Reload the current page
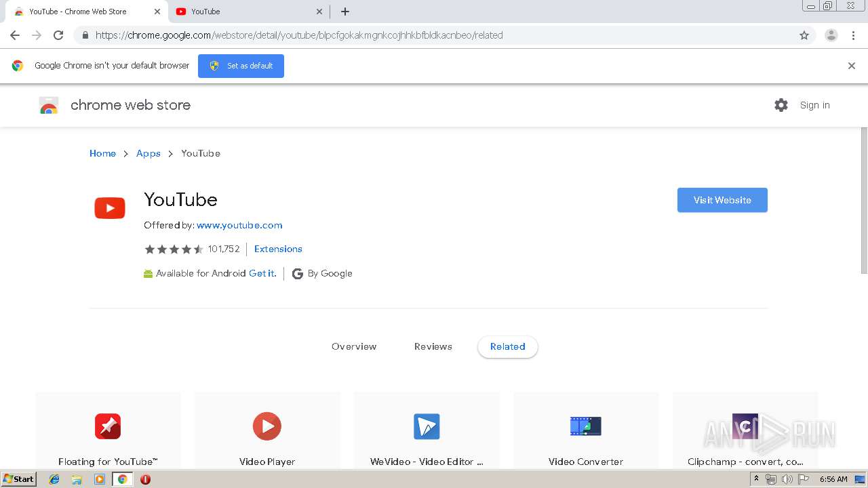 [58, 35]
